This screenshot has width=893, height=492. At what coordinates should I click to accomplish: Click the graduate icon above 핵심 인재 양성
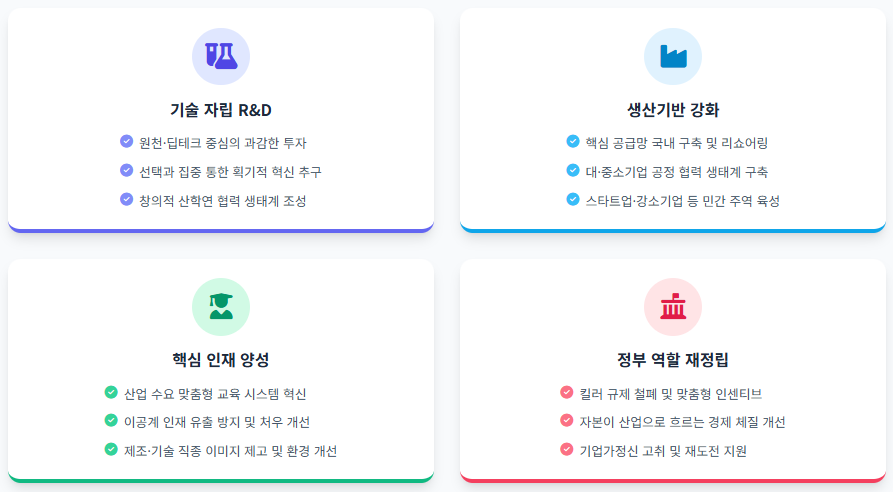coord(221,306)
